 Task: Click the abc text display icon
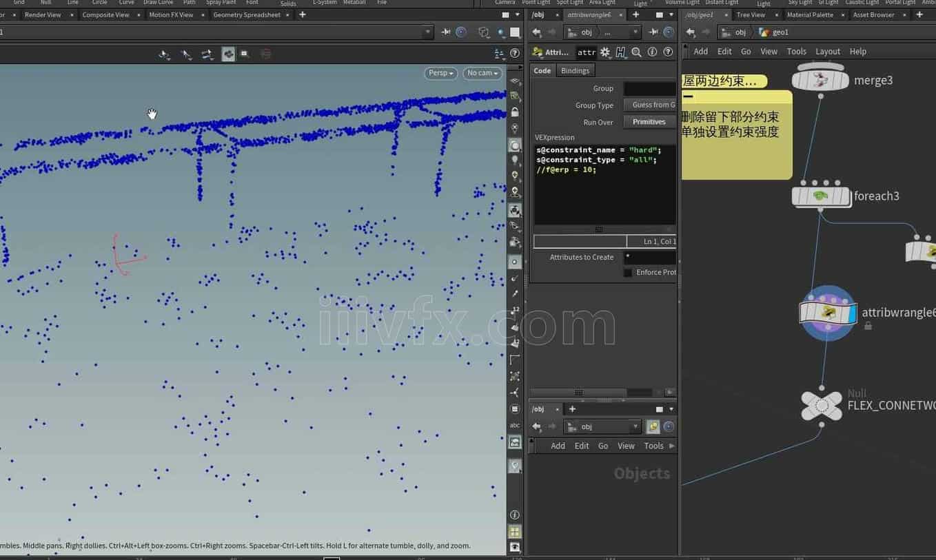[x=515, y=426]
